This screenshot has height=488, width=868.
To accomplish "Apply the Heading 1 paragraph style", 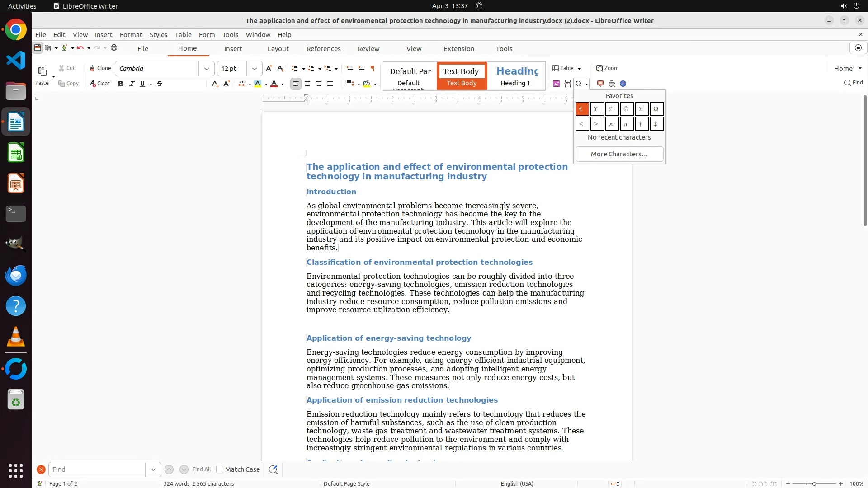I will [x=515, y=76].
